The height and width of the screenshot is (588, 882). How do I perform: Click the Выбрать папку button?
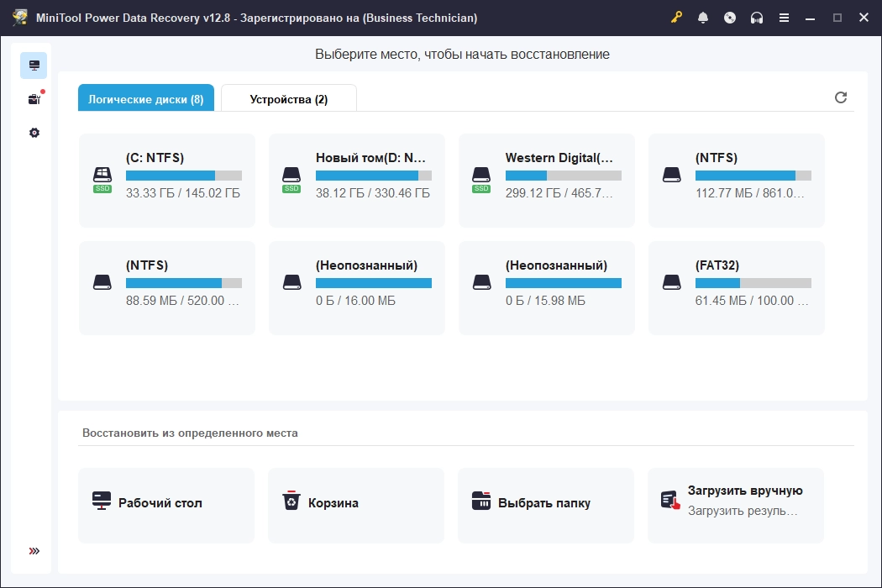tap(546, 504)
